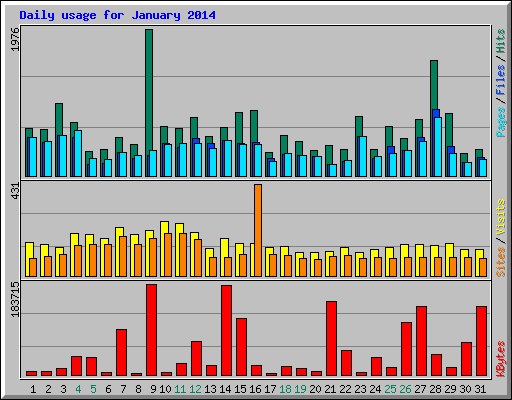Screen dimensions: 512x400
Task: Click the "Daily usage for January 2014" title
Action: tap(117, 15)
